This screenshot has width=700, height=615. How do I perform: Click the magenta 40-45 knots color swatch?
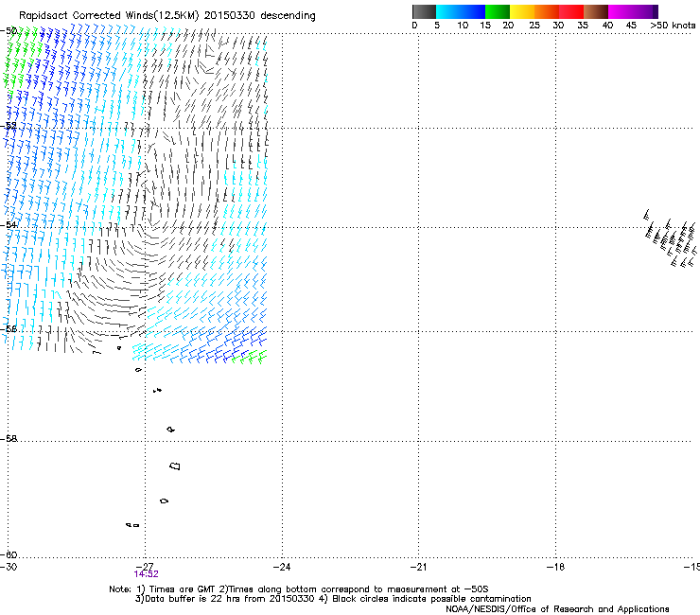[x=621, y=11]
